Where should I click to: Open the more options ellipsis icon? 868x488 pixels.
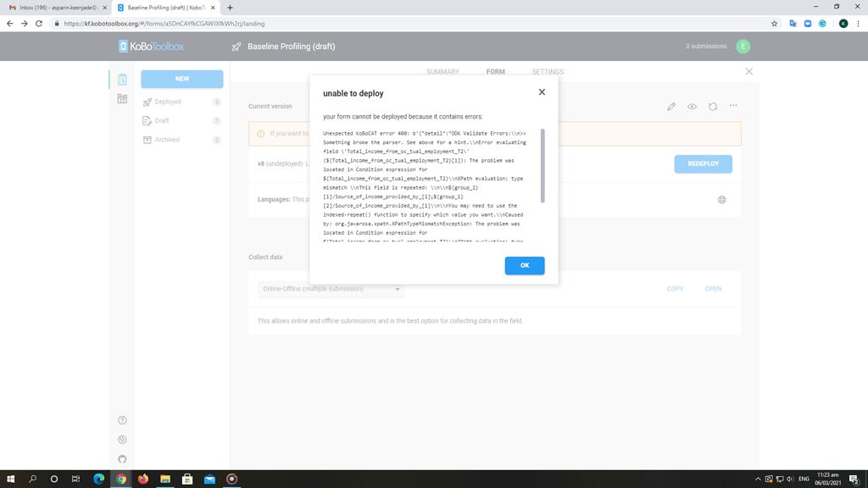pyautogui.click(x=732, y=106)
